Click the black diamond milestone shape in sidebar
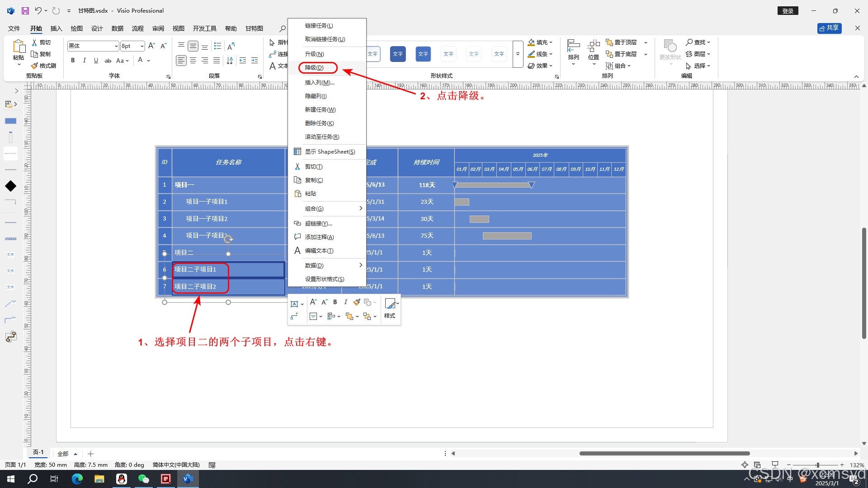The image size is (868, 488). (x=10, y=186)
